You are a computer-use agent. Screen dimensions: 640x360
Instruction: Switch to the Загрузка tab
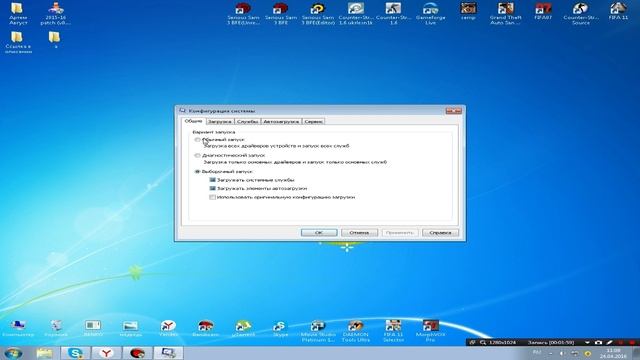click(x=220, y=122)
